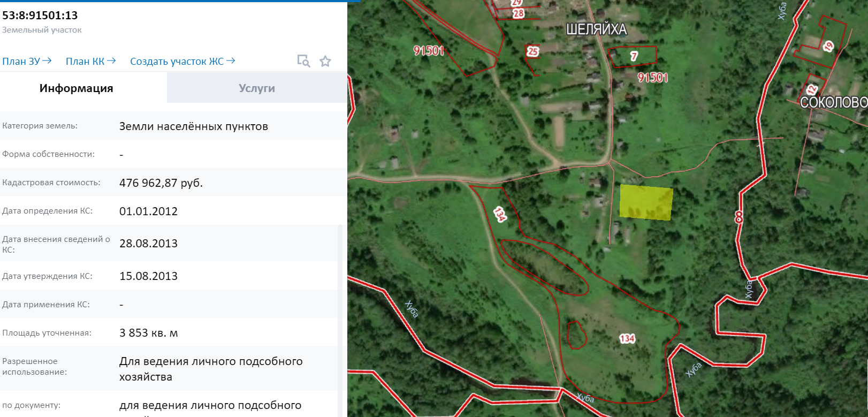Click the Кадастровая стоимость label
The height and width of the screenshot is (417, 868).
tap(51, 183)
